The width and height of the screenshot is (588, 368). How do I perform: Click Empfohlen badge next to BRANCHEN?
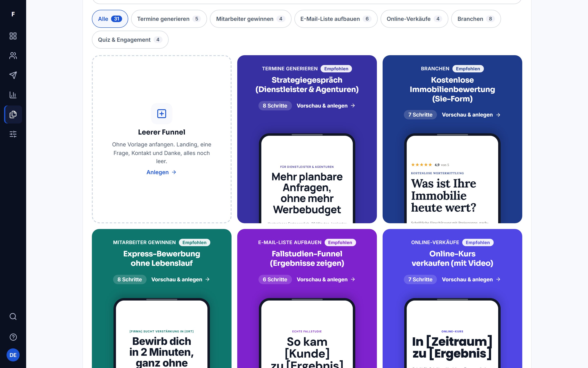click(468, 69)
